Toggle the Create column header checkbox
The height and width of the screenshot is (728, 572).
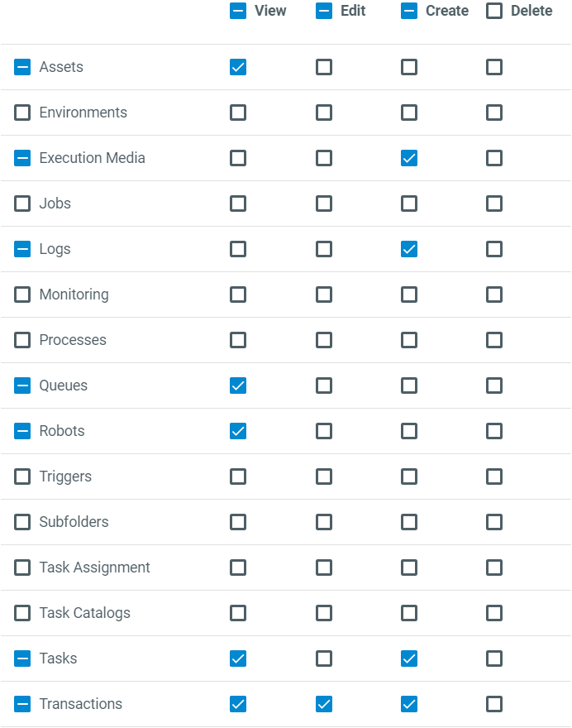pos(409,11)
